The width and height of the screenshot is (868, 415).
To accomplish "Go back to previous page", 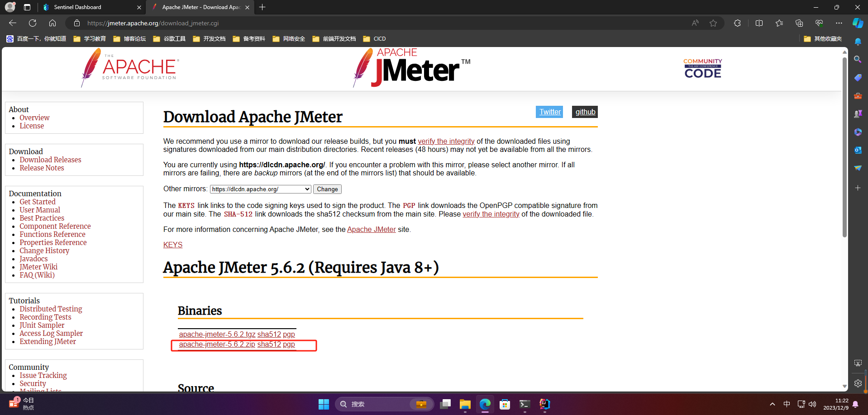I will pos(13,23).
